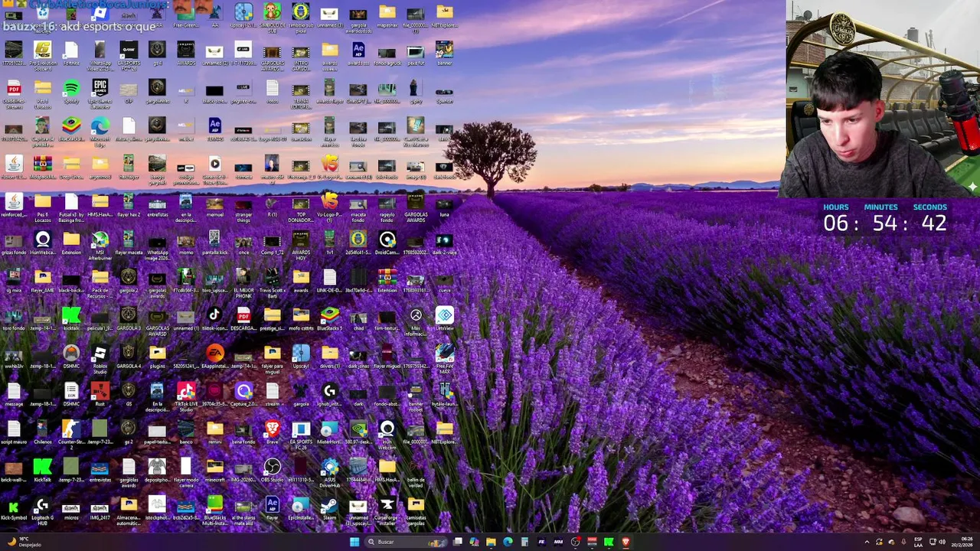Select the Brave browser desktop shortcut

pos(272,432)
